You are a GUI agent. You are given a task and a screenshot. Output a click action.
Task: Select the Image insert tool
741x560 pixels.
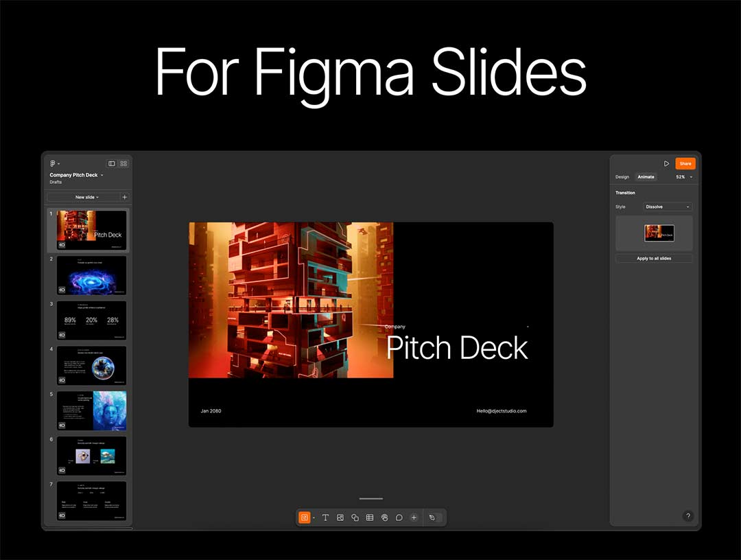[x=340, y=517]
